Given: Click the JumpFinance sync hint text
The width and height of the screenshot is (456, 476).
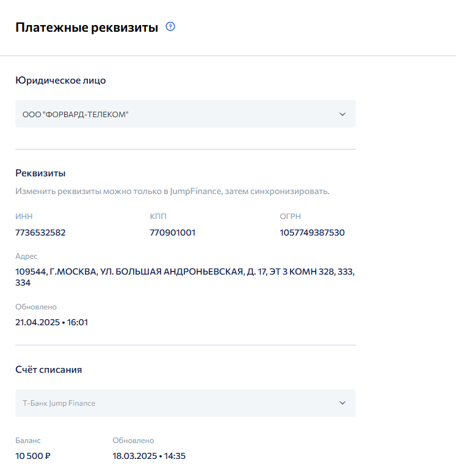Looking at the screenshot, I should coord(172,192).
